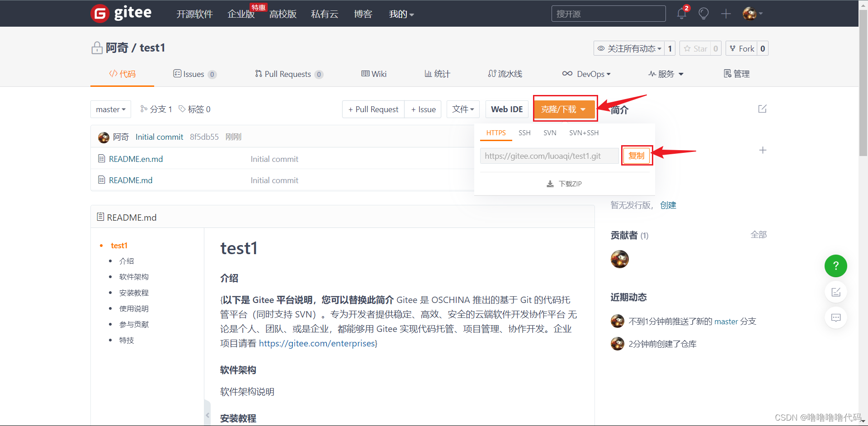The image size is (868, 426).
Task: Open the 关注所有动态 watch dropdown
Action: pos(629,48)
